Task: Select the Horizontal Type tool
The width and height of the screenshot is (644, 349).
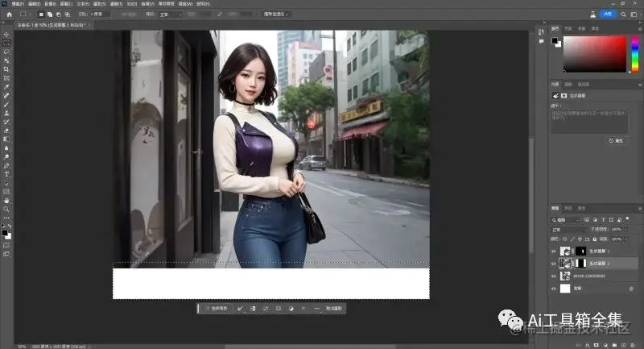Action: (x=6, y=174)
